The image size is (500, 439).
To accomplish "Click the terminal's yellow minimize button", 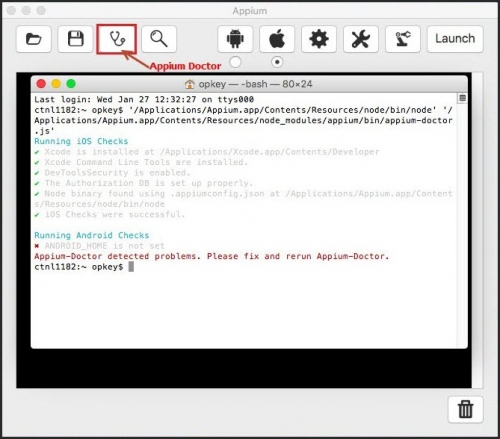I will (x=56, y=84).
